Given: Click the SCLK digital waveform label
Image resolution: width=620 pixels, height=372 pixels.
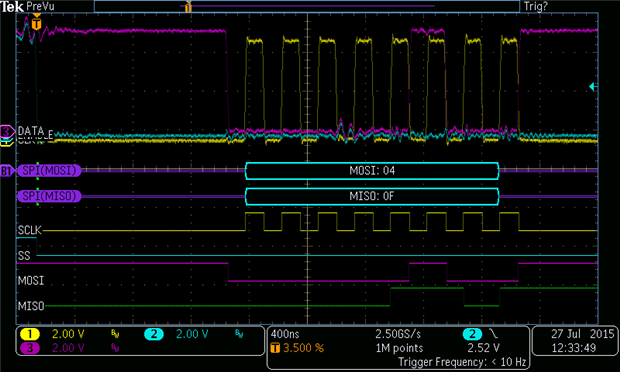Looking at the screenshot, I should [29, 230].
